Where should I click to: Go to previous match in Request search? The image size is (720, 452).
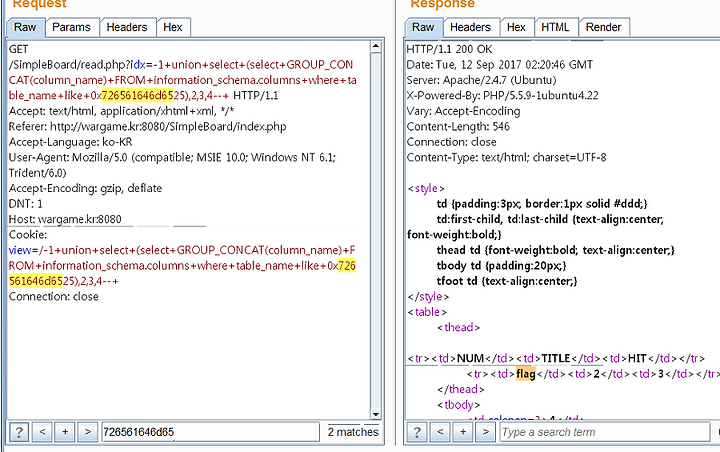pos(42,432)
